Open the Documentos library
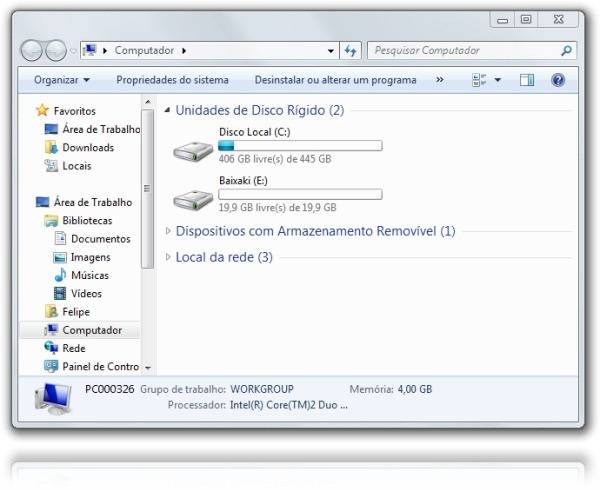 (x=92, y=239)
